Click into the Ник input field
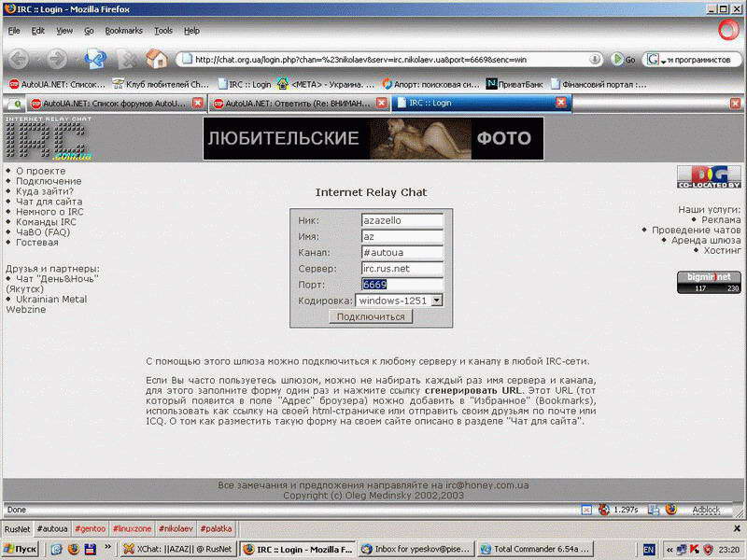This screenshot has width=747, height=560. (x=402, y=220)
